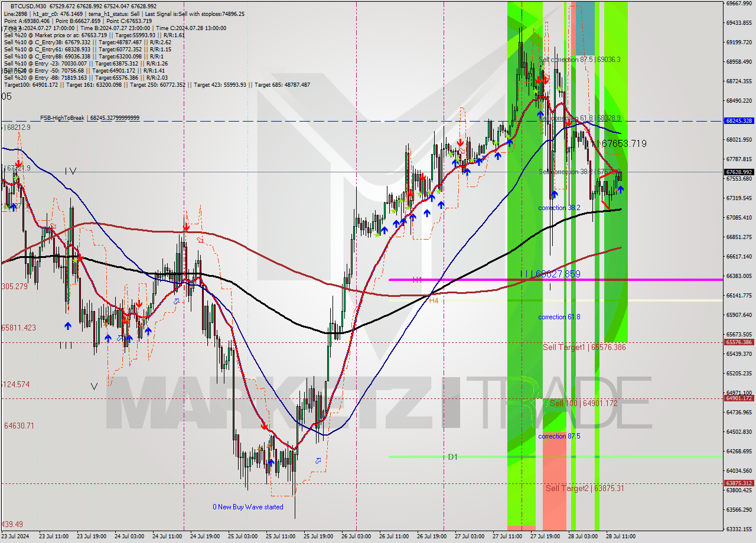Click the 'Line:2898' indicator status line
This screenshot has width=756, height=543.
(x=124, y=14)
